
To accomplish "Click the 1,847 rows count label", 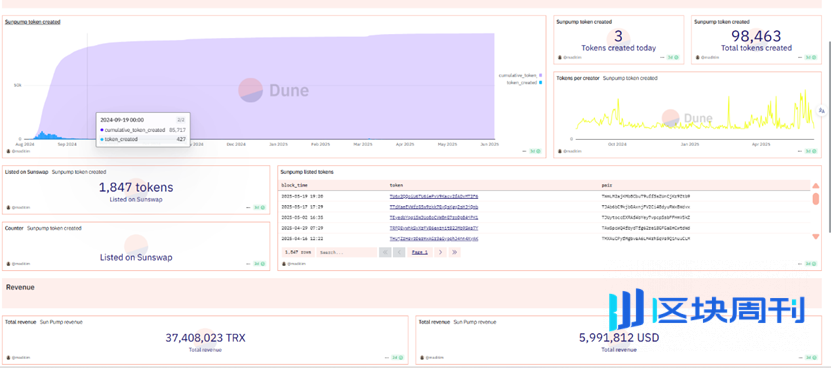I will [x=298, y=252].
